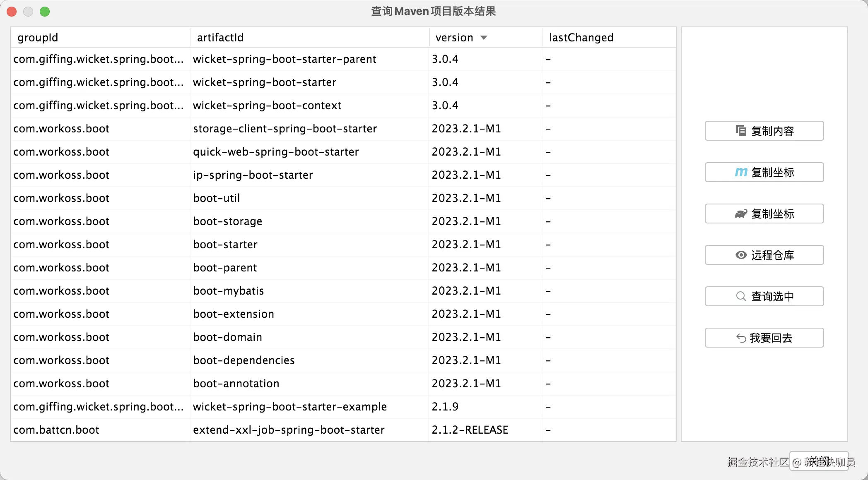Select the wicket-spring-boot-starter-parent row
868x480 pixels.
[284, 59]
